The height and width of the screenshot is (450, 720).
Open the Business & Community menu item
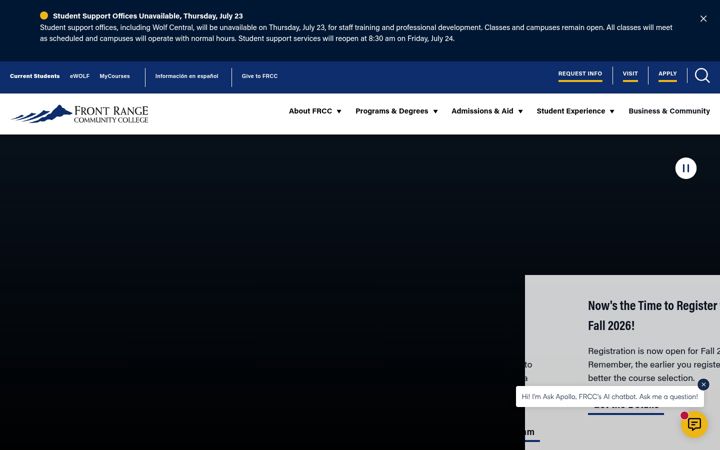pyautogui.click(x=669, y=111)
